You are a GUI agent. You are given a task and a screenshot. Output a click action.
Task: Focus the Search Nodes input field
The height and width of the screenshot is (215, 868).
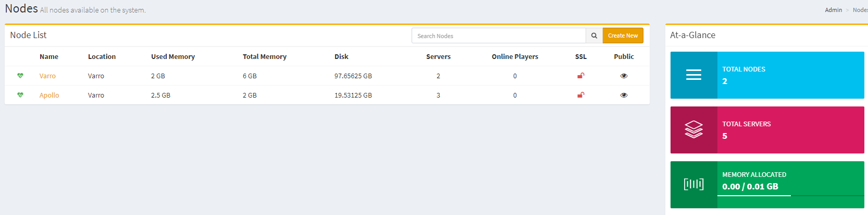point(499,35)
